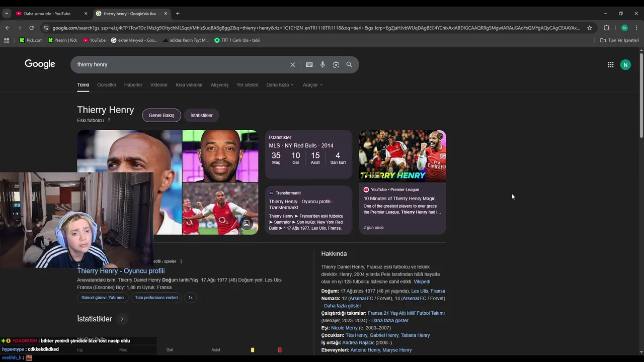Open Les Ulis, Fransa birthplace link

tap(428, 291)
